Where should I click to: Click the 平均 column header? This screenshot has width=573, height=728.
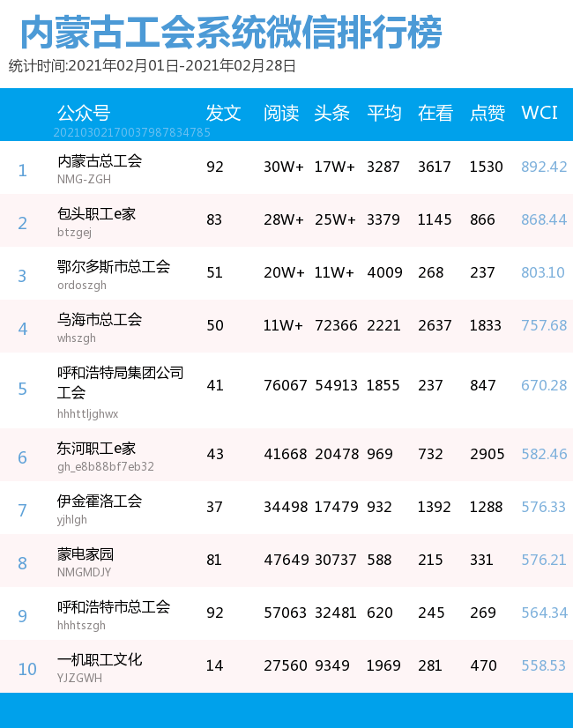[x=384, y=113]
